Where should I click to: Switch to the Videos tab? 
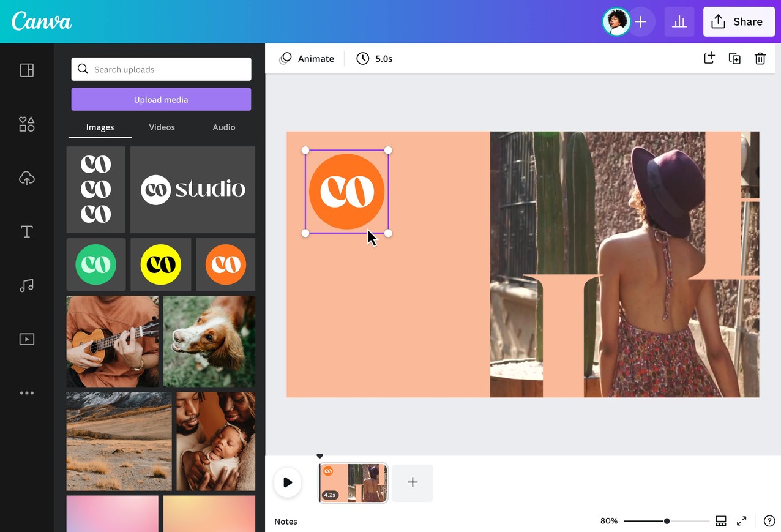pyautogui.click(x=162, y=127)
